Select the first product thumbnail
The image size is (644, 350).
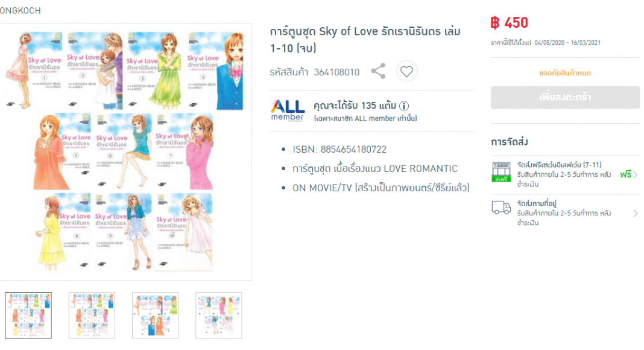pos(28,316)
